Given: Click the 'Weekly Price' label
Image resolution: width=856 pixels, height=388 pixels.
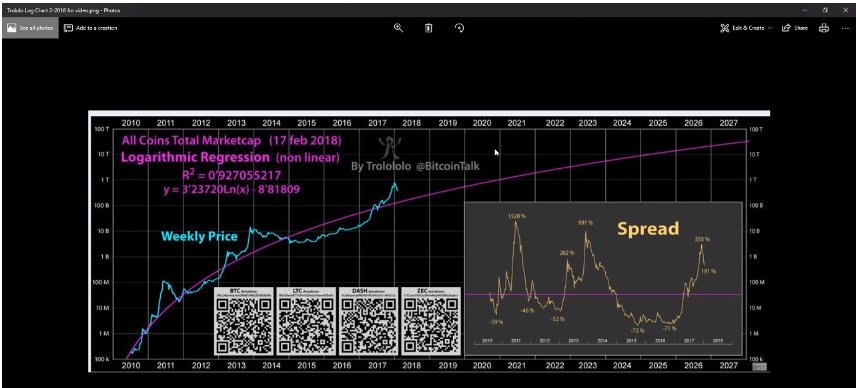Looking at the screenshot, I should click(x=199, y=236).
